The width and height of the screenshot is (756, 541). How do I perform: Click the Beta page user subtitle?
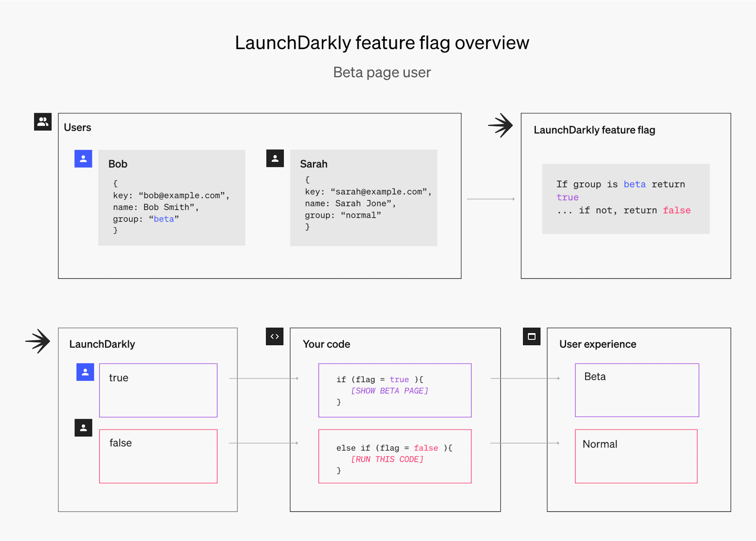coord(382,72)
